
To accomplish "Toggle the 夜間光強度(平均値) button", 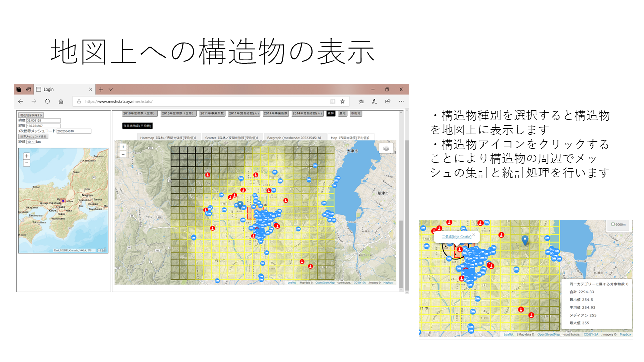I will click(137, 126).
